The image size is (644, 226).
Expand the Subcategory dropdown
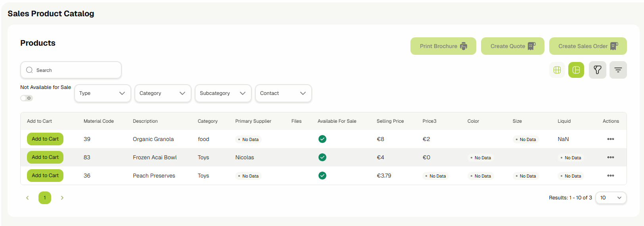[223, 93]
